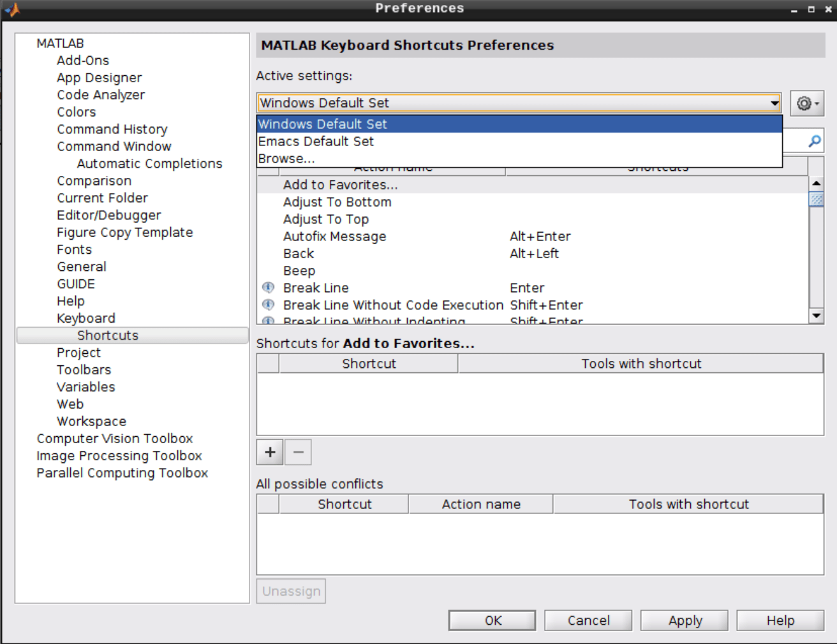Select the highlighted Windows Default Set entry
This screenshot has height=644, width=837.
[x=322, y=124]
